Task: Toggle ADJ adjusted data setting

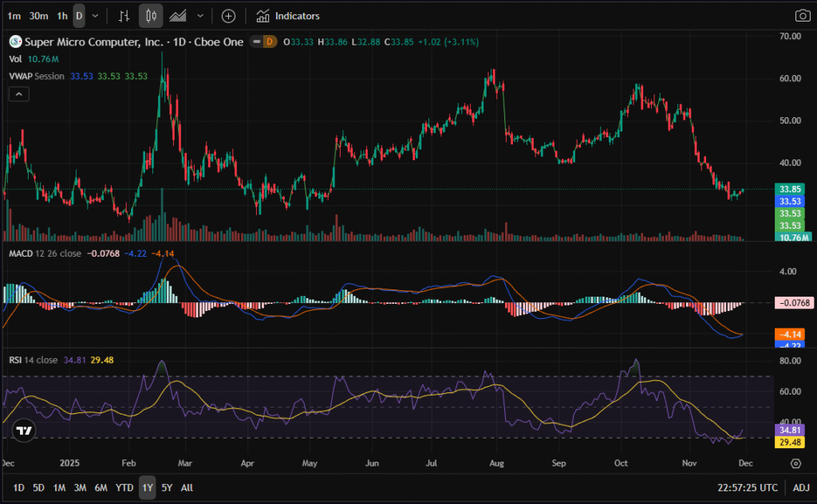Action: point(801,487)
